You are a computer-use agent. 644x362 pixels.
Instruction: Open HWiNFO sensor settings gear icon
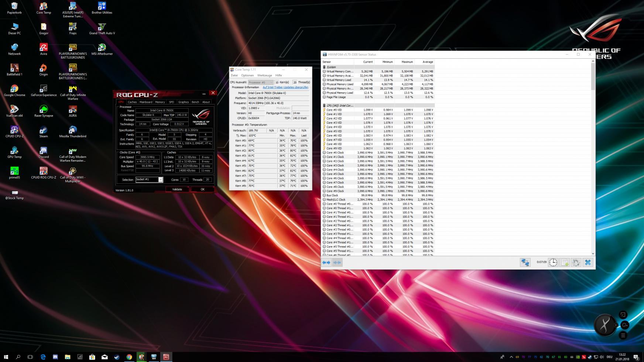(576, 262)
